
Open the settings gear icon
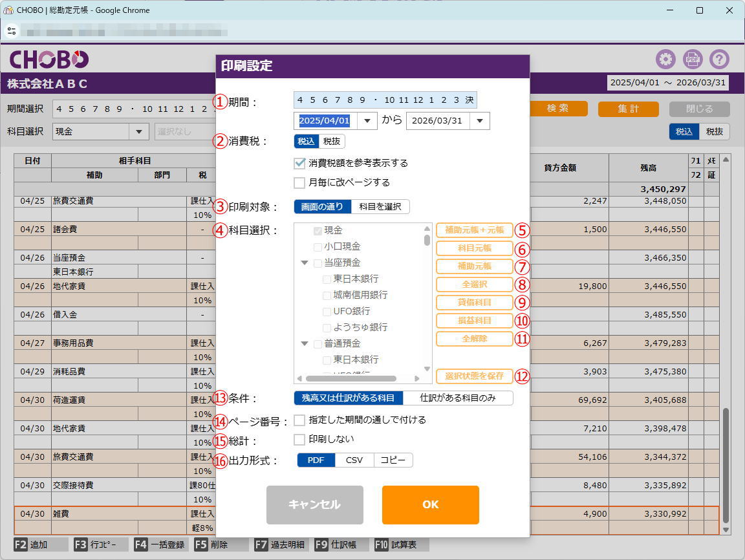(665, 59)
